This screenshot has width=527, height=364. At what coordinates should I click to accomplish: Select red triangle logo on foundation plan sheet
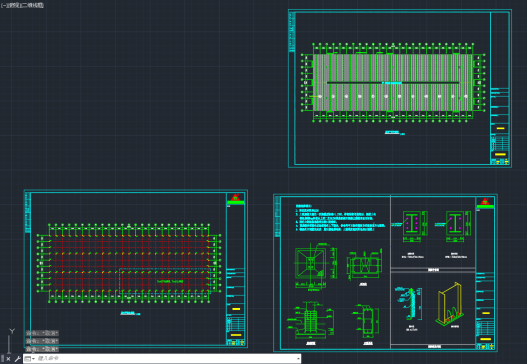[236, 197]
